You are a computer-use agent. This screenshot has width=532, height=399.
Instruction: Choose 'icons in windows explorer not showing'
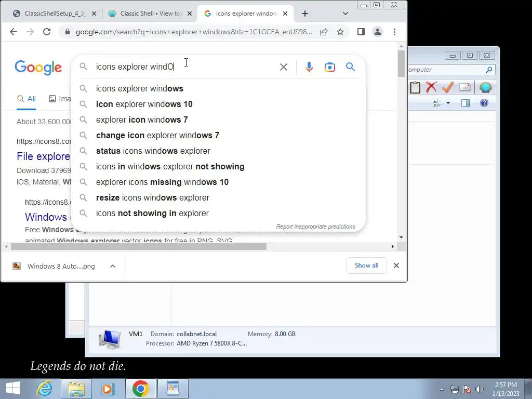tap(219, 167)
